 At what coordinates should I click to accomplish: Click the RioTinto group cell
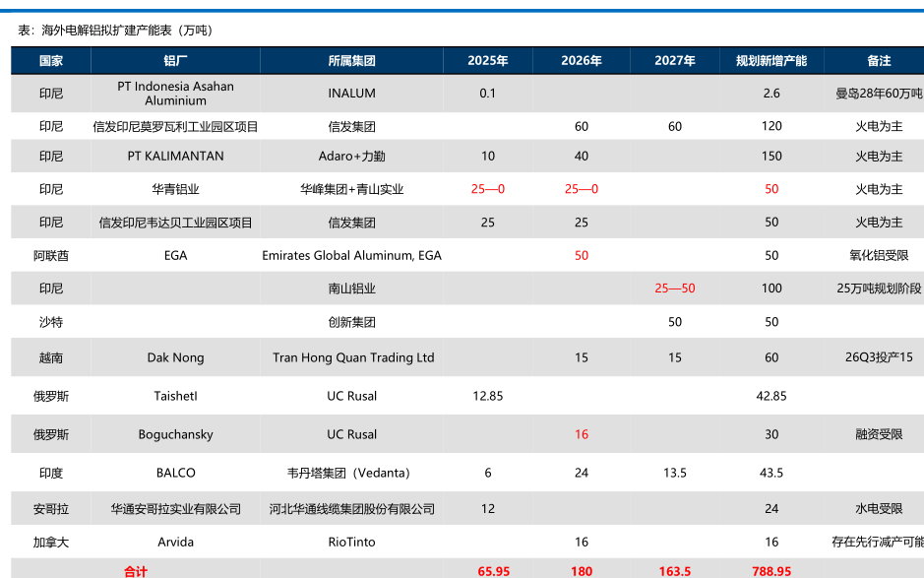coord(351,542)
